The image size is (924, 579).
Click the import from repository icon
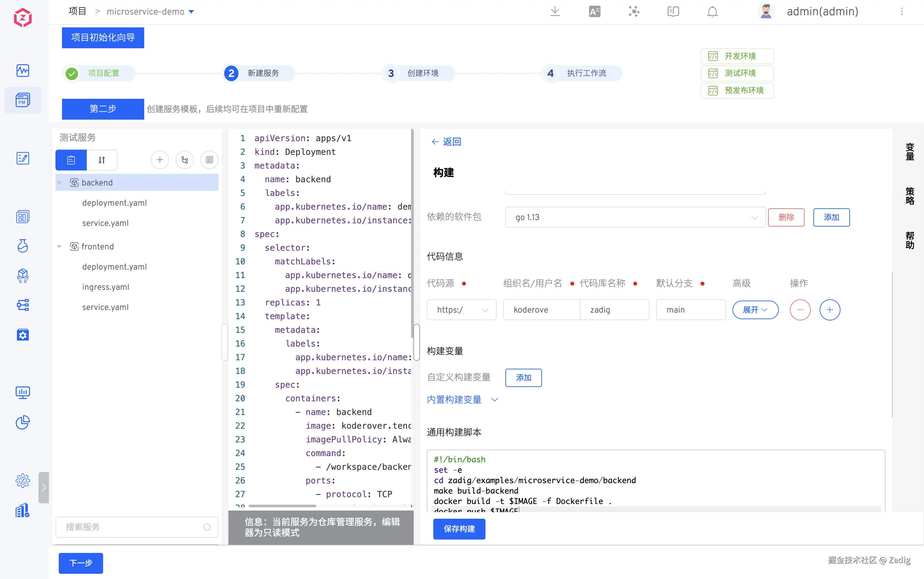click(x=185, y=160)
